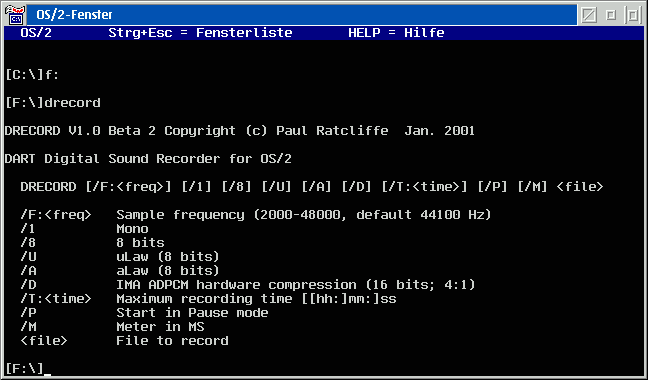Click the 'Maximum recording time' description

click(x=256, y=299)
